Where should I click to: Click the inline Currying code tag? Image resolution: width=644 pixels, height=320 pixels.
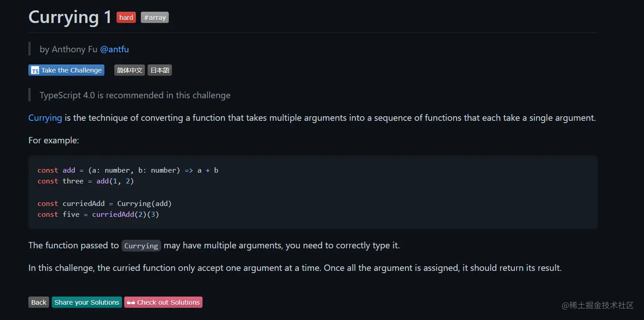click(x=141, y=246)
